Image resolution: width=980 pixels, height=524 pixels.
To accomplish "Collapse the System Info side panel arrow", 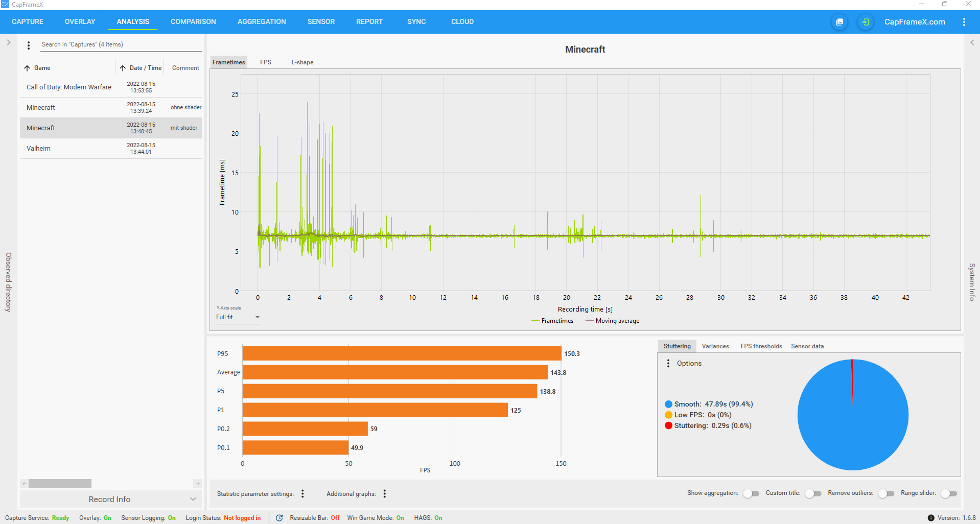I will click(972, 43).
